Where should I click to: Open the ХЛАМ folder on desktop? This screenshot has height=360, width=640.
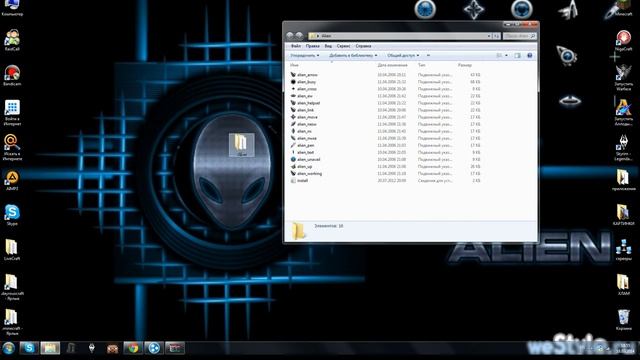(623, 284)
